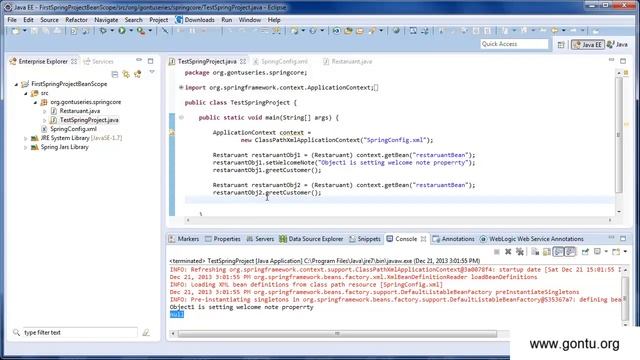The height and width of the screenshot is (360, 640).
Task: Click the Quick Access search field
Action: point(514,44)
